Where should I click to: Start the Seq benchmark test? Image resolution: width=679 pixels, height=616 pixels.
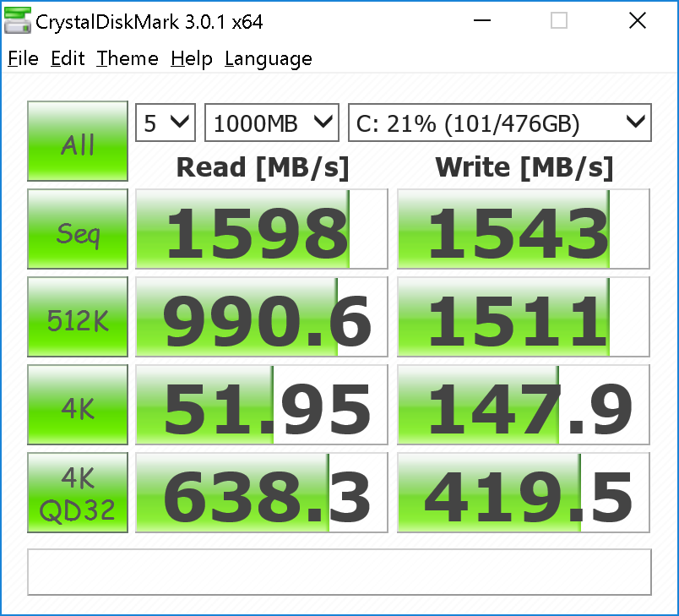point(78,229)
